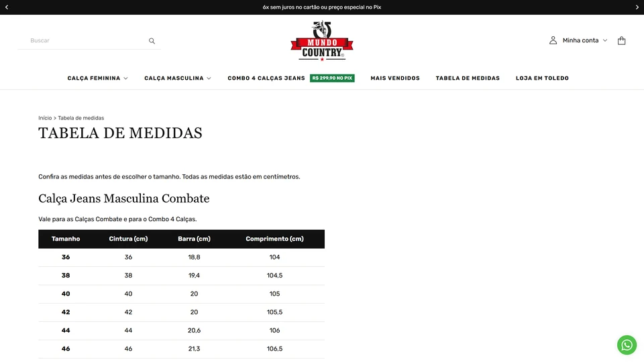Screen dimensions: 644x362
Task: Click the Calça Jeans Masculina Combate heading
Action: pyautogui.click(x=123, y=198)
